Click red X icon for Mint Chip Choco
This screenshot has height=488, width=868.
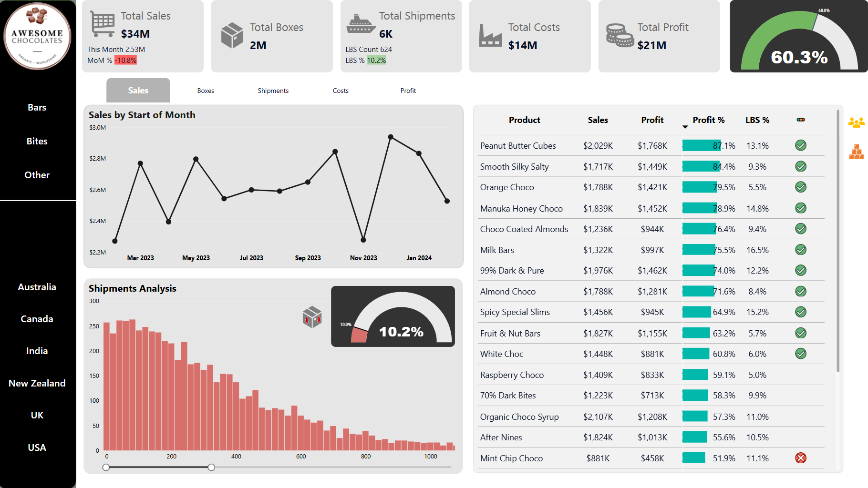(x=801, y=458)
